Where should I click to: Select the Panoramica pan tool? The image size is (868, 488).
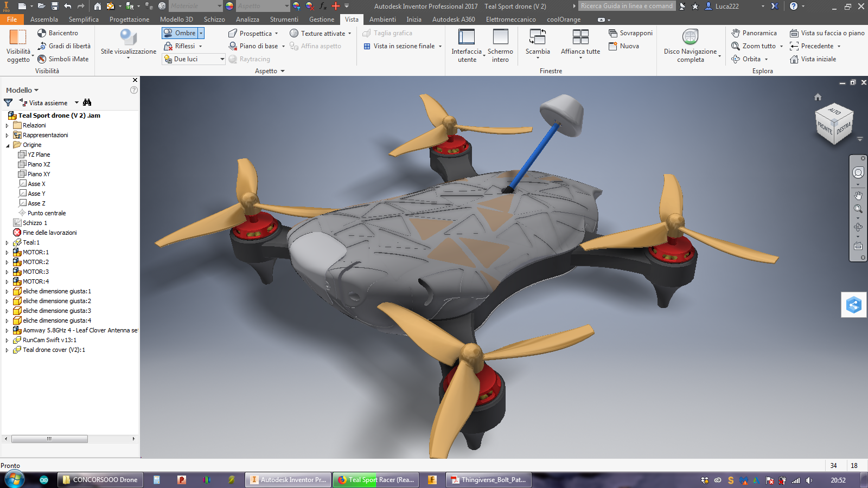pos(754,33)
